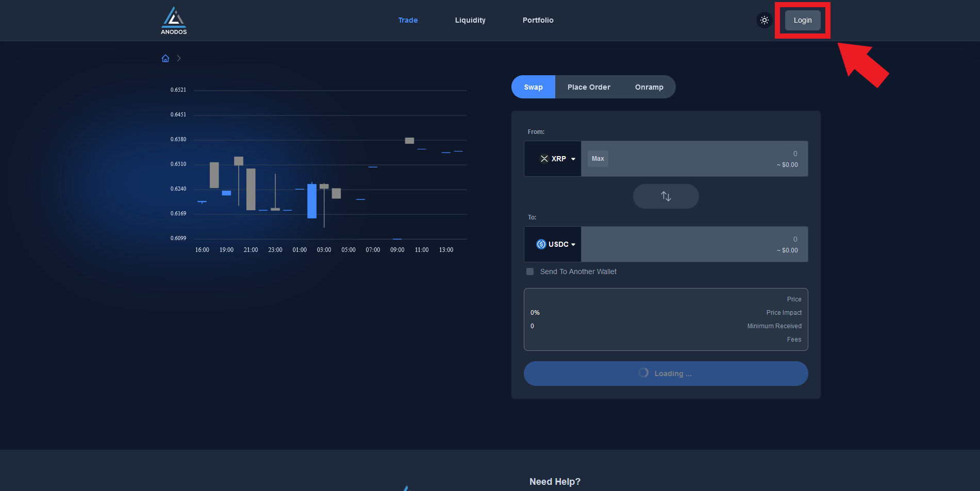
Task: Click the swap direction arrows button
Action: [666, 196]
